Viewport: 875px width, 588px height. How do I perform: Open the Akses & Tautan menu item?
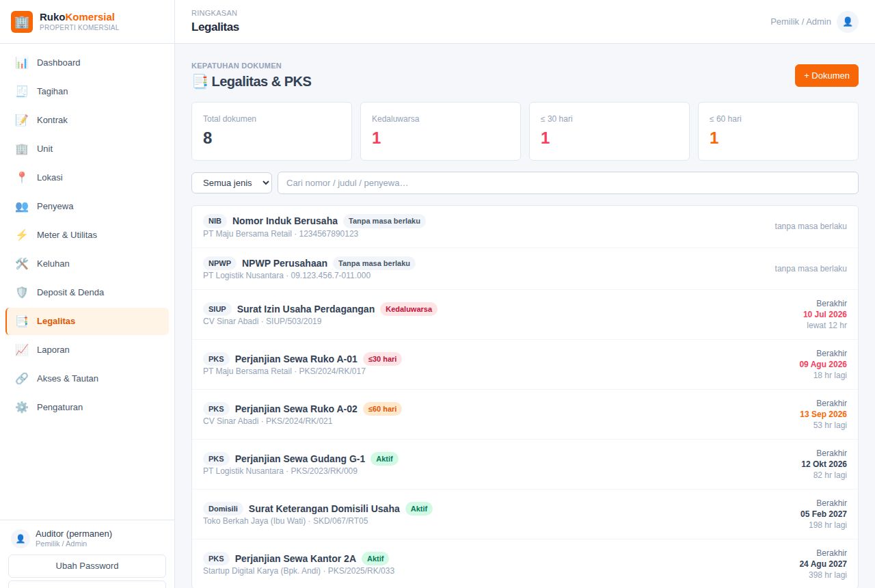coord(87,379)
